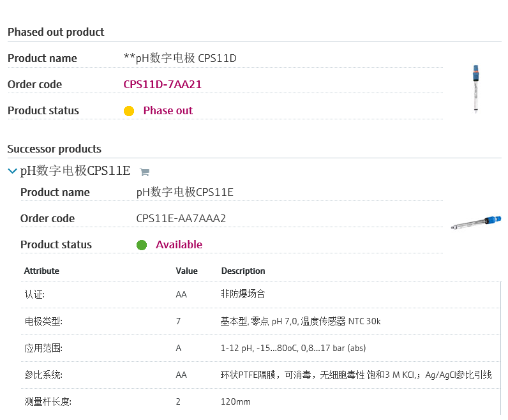The width and height of the screenshot is (508, 420).
Task: Click the Description column header
Action: (x=243, y=271)
